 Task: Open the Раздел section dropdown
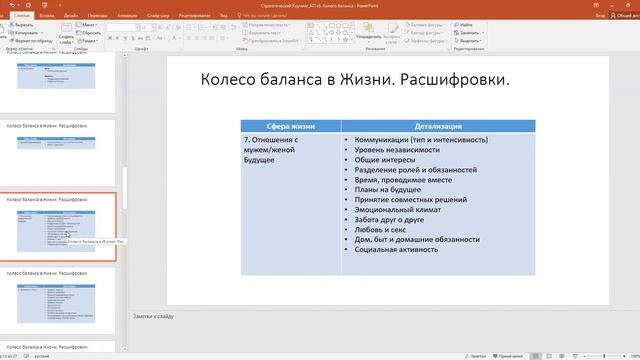click(87, 41)
